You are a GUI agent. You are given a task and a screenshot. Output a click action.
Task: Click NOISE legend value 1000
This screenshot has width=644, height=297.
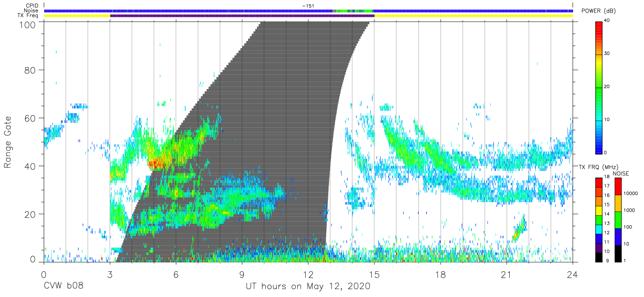point(628,210)
